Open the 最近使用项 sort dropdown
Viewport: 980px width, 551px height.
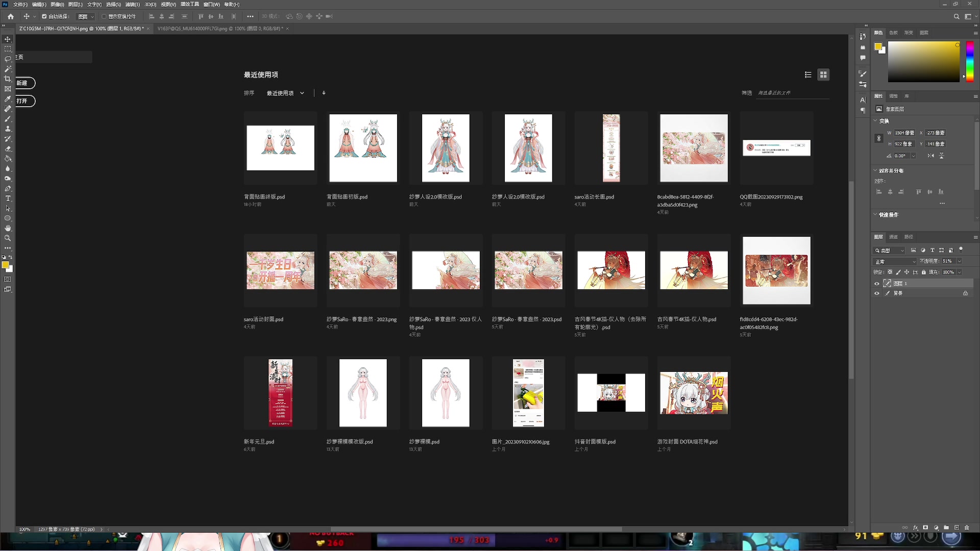(285, 93)
